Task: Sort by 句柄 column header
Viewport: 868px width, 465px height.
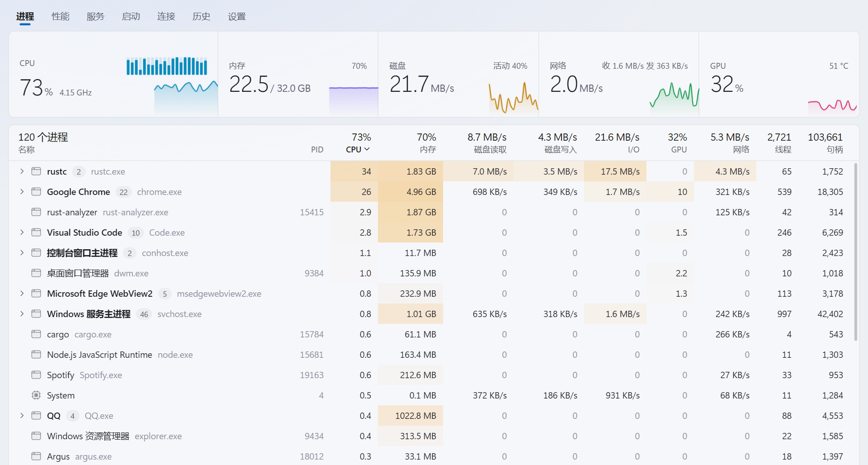Action: pyautogui.click(x=835, y=149)
